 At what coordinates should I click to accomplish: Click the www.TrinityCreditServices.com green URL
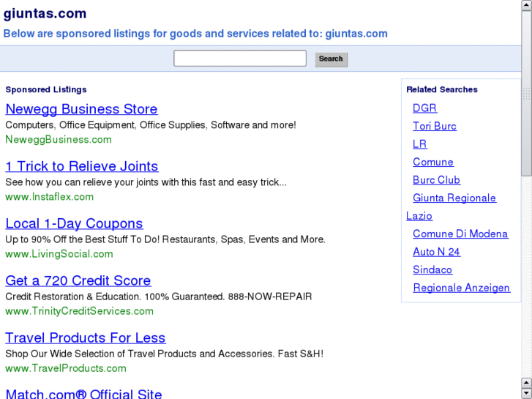pos(79,311)
